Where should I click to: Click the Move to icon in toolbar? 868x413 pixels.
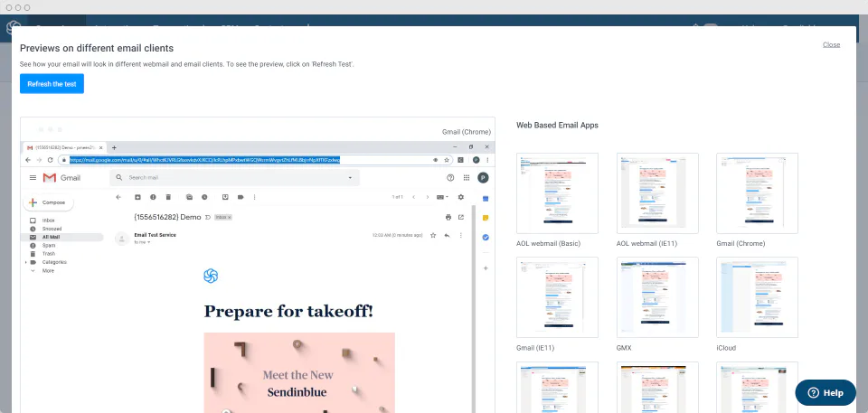coord(225,197)
